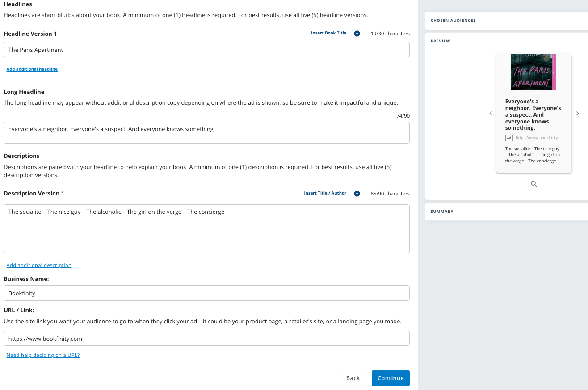Focus the Headline Version 1 field
Image resolution: width=588 pixels, height=390 pixels.
click(206, 50)
